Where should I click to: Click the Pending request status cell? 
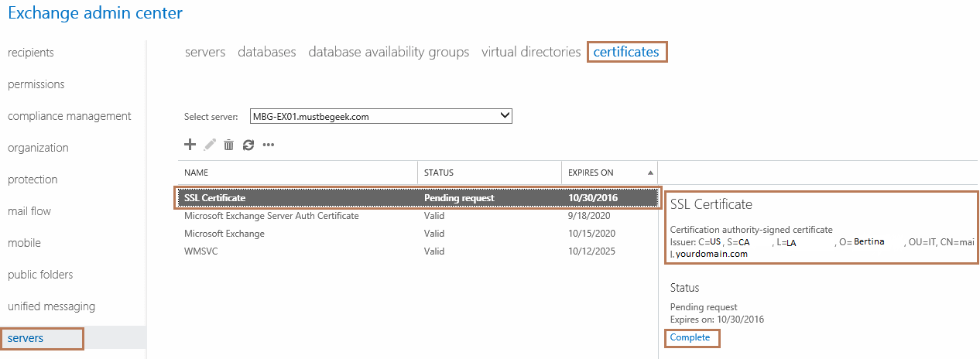(x=459, y=198)
